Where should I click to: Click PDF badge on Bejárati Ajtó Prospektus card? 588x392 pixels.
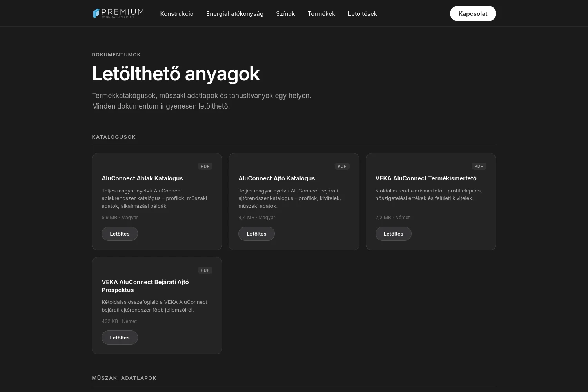205,270
